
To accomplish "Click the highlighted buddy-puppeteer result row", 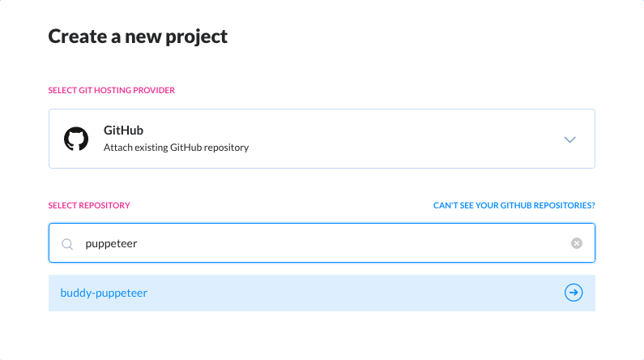I will click(322, 293).
